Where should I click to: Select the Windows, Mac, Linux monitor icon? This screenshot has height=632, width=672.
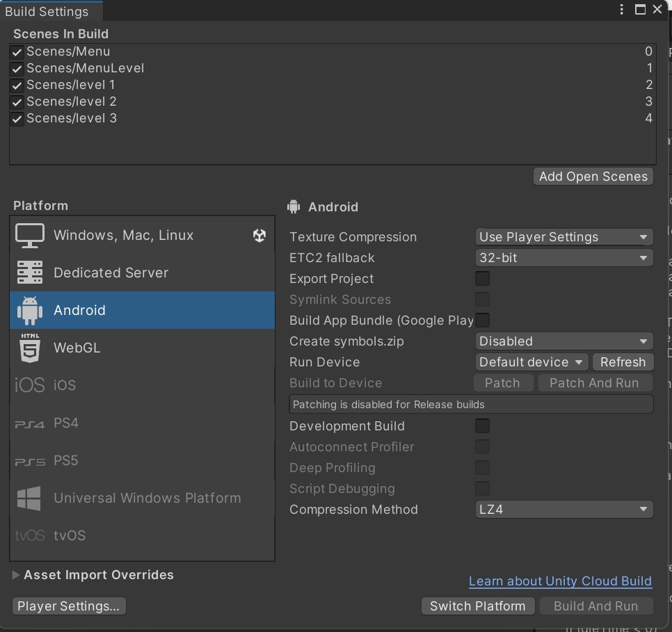29,236
